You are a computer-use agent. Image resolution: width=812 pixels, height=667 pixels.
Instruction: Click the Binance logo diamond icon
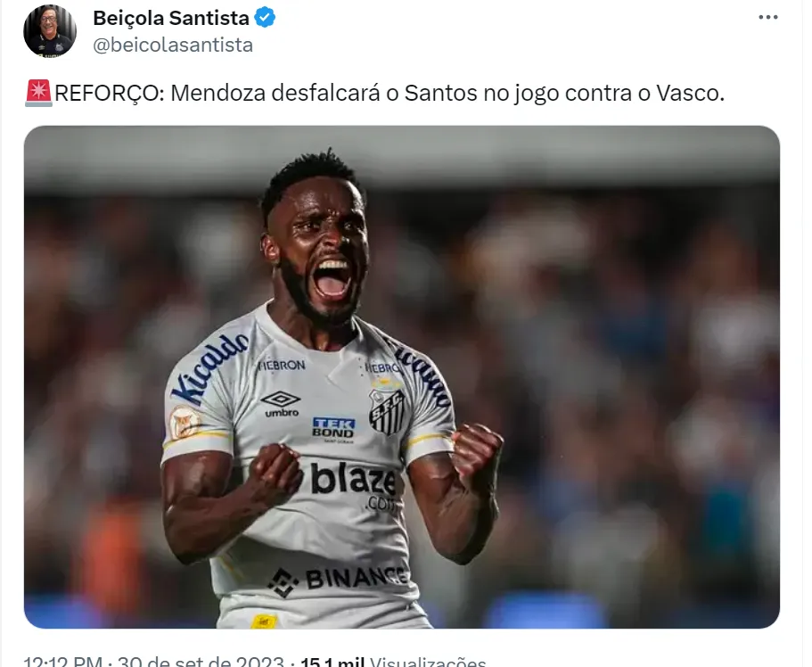(283, 582)
